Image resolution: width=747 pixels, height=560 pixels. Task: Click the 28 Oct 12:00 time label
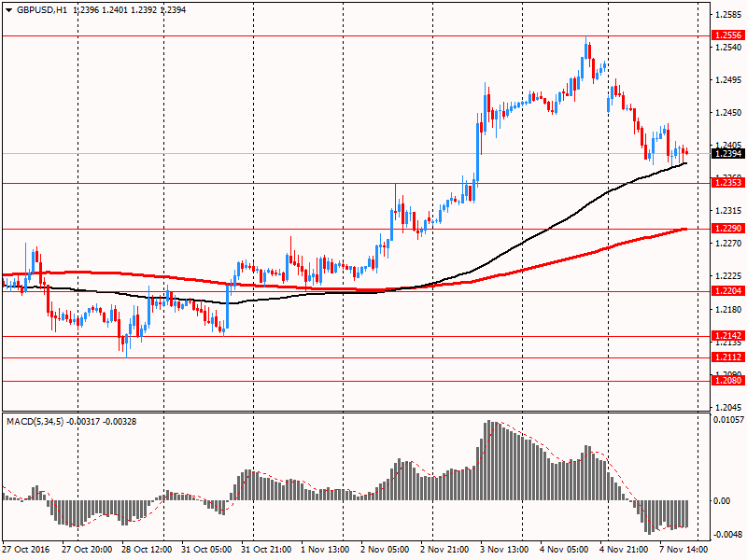tap(147, 549)
